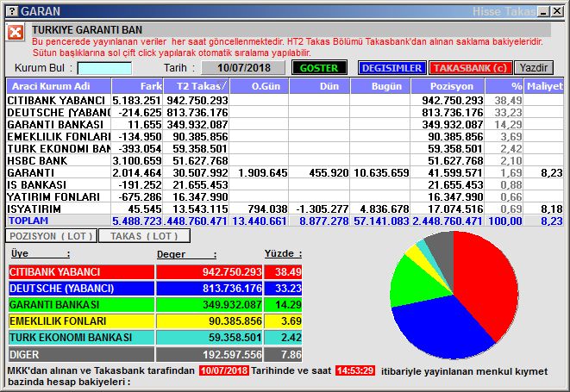Click the red pie chart slice
The image size is (570, 392).
487,282
